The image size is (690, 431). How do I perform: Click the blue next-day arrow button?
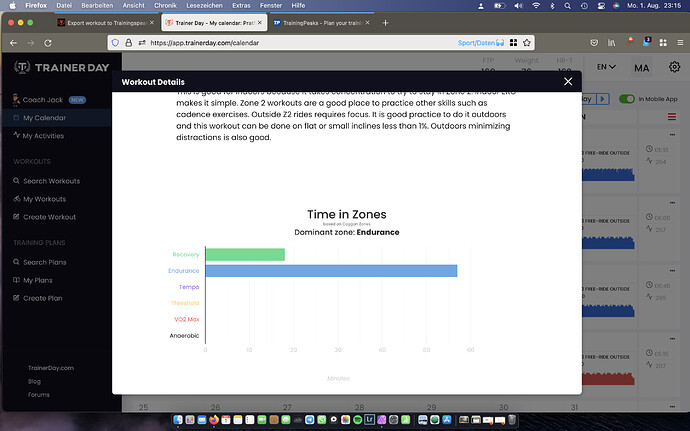[x=603, y=99]
